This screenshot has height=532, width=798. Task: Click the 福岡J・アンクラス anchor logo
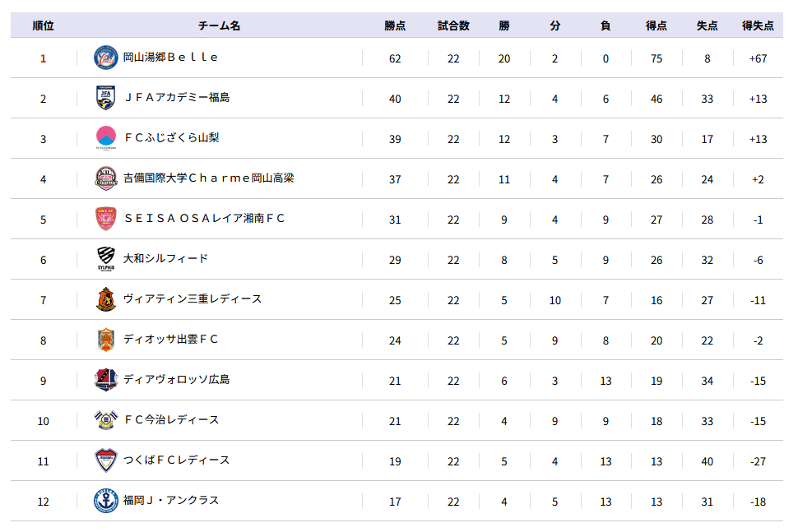pos(106,501)
